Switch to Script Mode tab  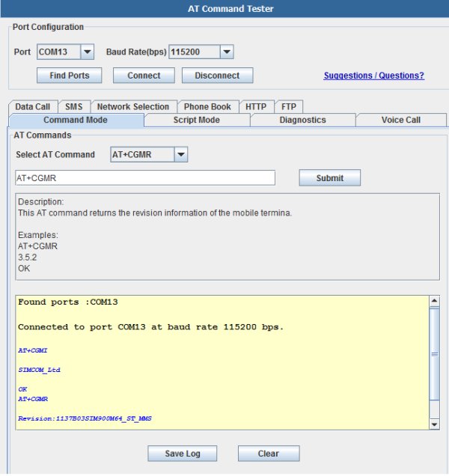(x=197, y=120)
